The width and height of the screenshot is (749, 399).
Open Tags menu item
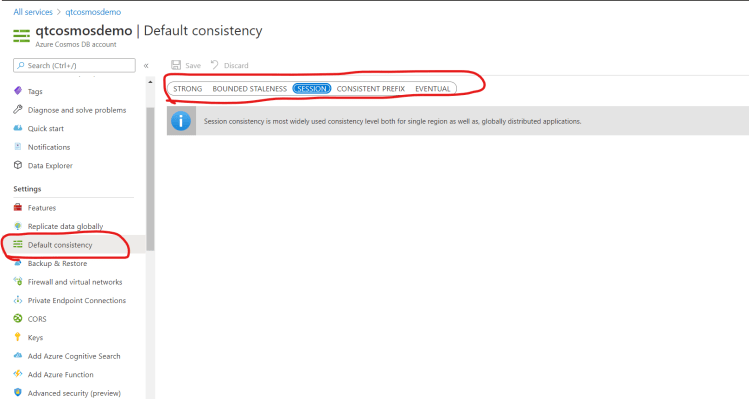[x=35, y=91]
